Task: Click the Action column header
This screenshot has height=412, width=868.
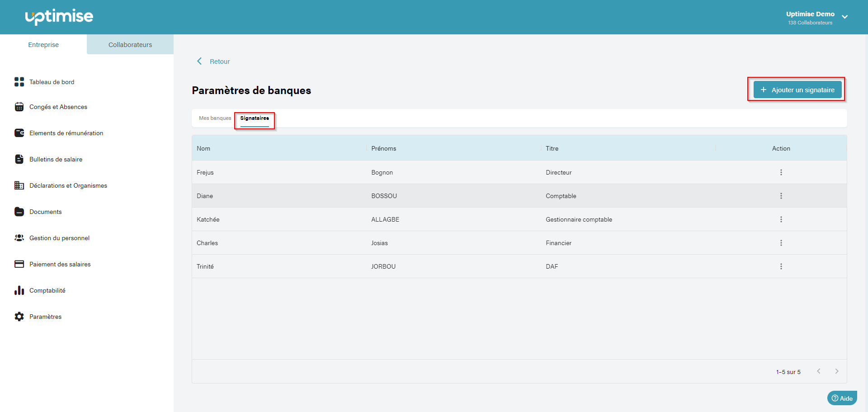Action: (x=781, y=148)
